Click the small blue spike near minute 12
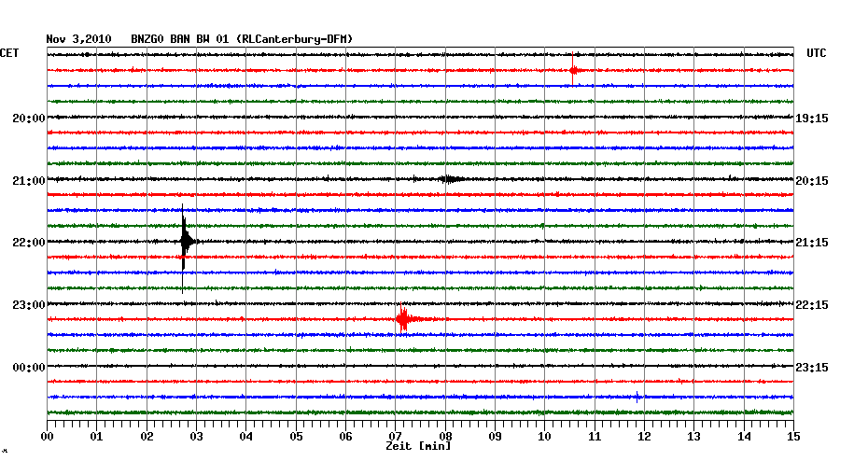The width and height of the screenshot is (868, 461). (637, 397)
